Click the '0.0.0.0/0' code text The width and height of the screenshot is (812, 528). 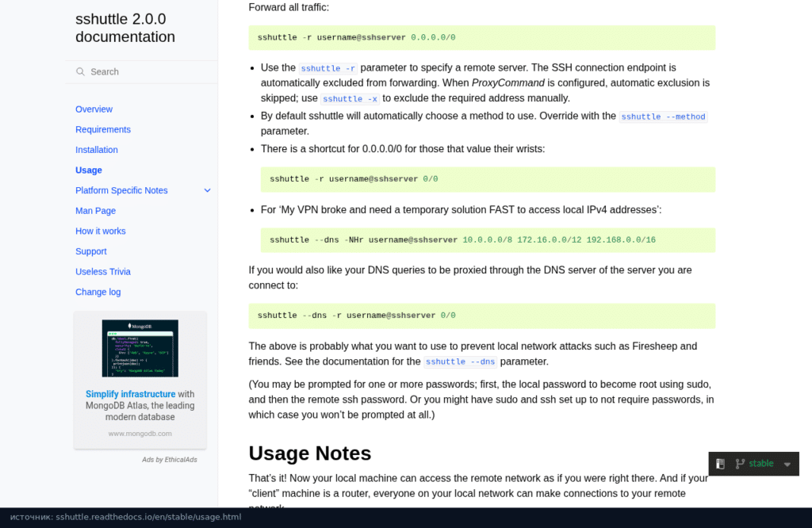(433, 38)
